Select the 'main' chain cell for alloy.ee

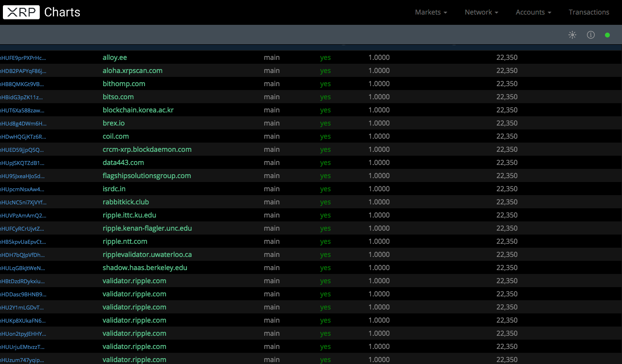coord(272,57)
